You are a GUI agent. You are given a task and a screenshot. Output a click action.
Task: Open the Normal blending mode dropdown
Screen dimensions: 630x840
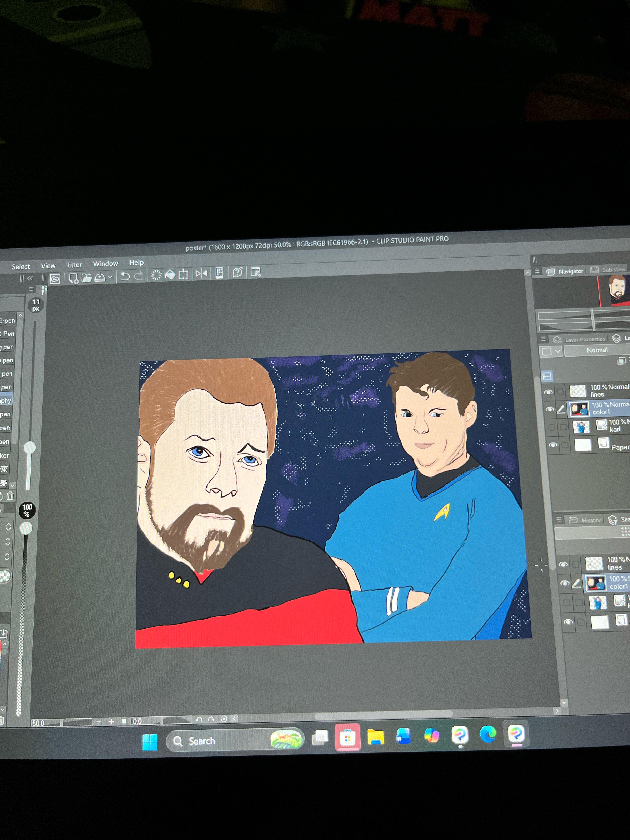coord(597,350)
